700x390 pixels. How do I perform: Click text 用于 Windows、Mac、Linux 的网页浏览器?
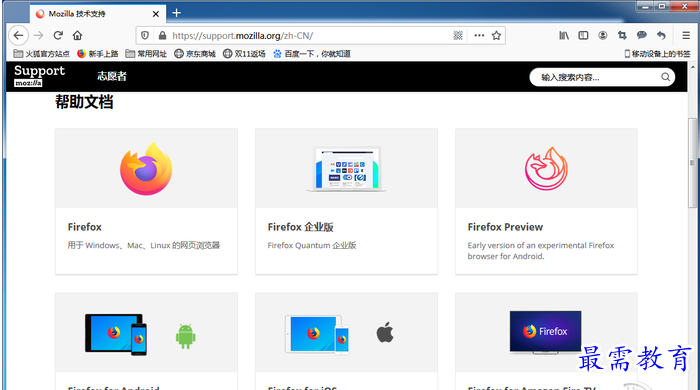(x=144, y=245)
